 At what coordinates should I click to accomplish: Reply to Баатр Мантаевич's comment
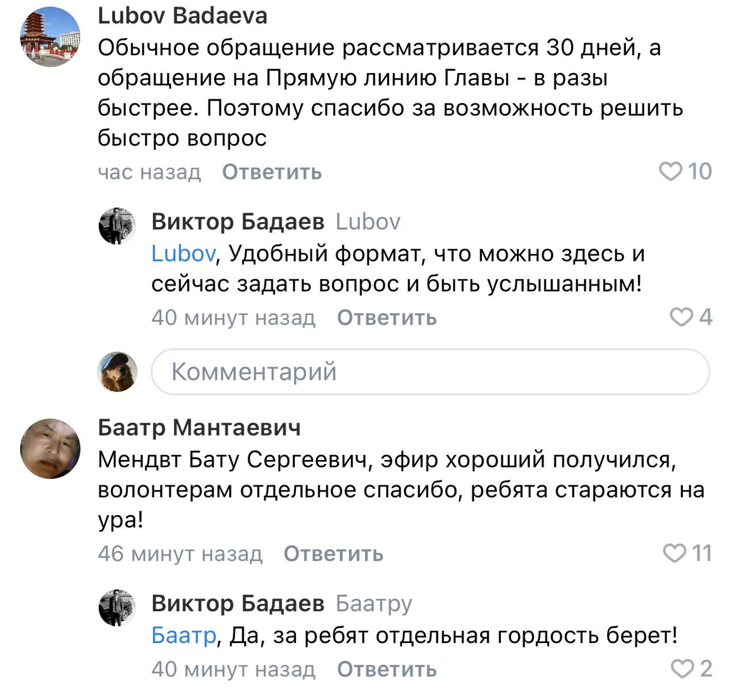[x=333, y=554]
